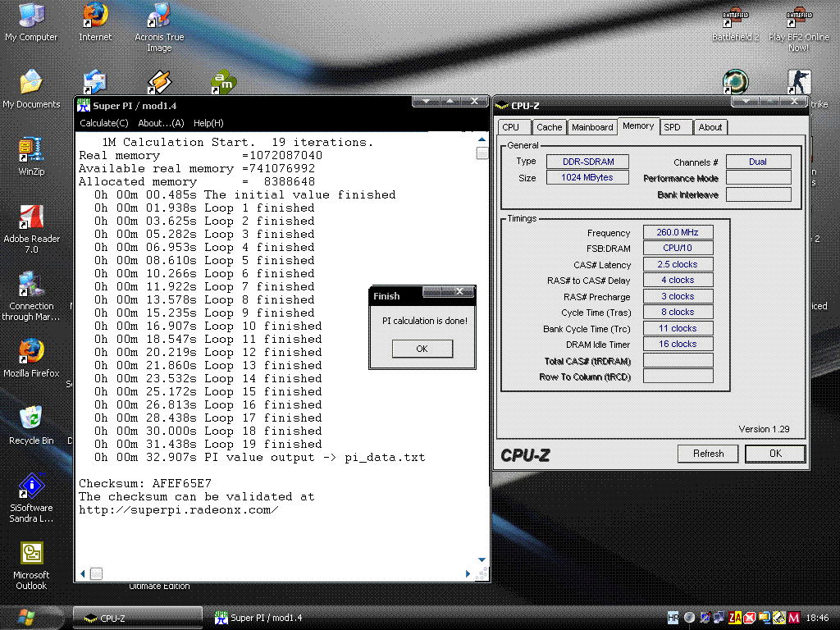Launch SiSoftware Sandra shortcut
This screenshot has height=630, width=840.
click(x=31, y=486)
